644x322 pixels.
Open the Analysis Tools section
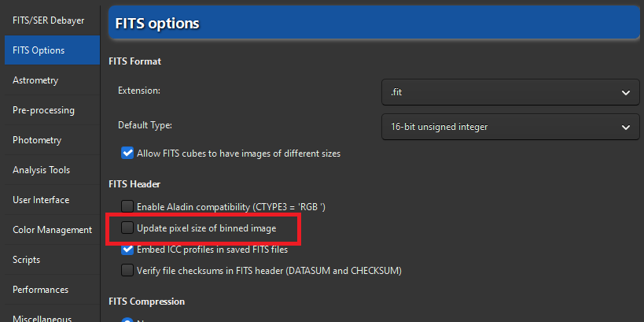point(42,169)
